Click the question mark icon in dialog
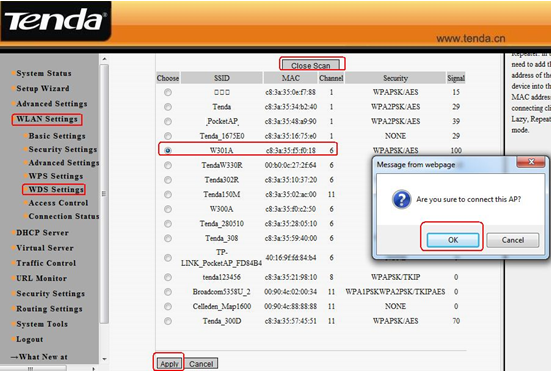 [x=401, y=200]
